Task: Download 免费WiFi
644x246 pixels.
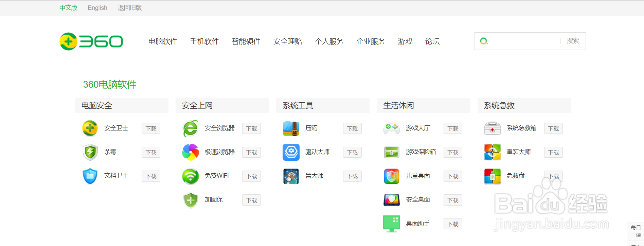Action: (251, 176)
